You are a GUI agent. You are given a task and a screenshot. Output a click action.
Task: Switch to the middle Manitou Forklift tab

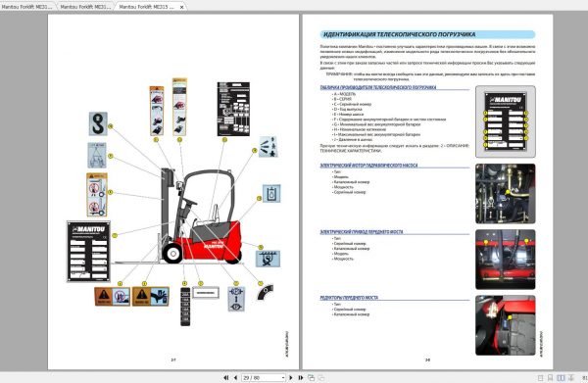[x=85, y=7]
